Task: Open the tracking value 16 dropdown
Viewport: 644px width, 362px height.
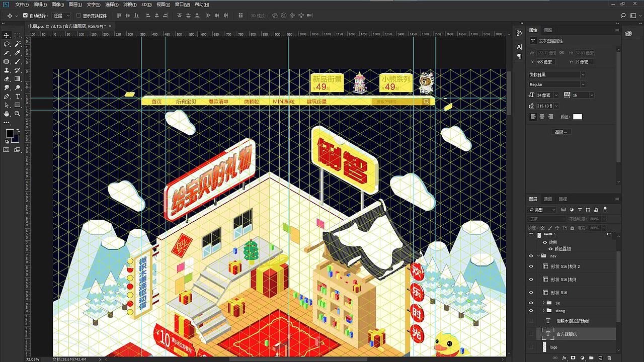Action: coord(592,95)
